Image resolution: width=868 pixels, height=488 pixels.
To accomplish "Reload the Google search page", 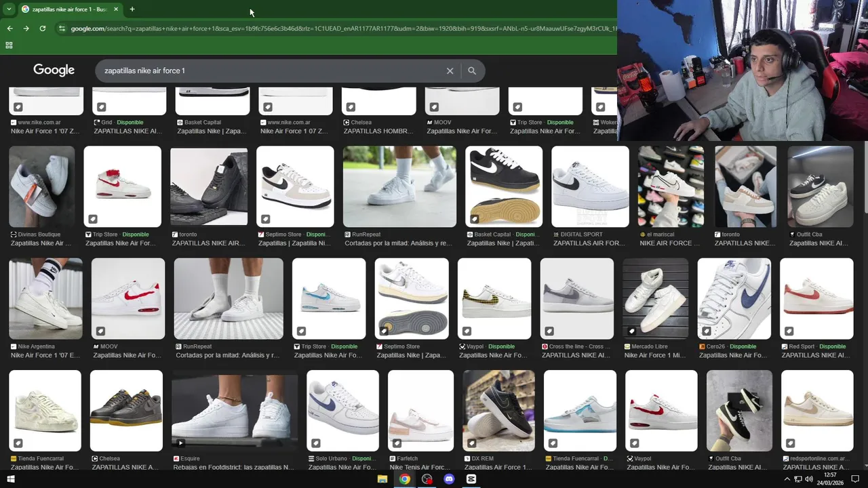I will pos(42,28).
